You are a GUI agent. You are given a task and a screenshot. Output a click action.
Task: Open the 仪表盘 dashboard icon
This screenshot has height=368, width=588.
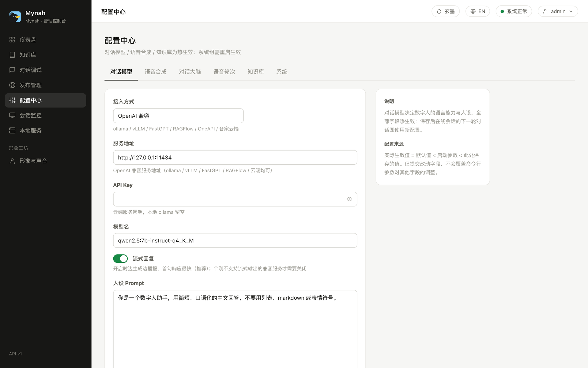12,40
